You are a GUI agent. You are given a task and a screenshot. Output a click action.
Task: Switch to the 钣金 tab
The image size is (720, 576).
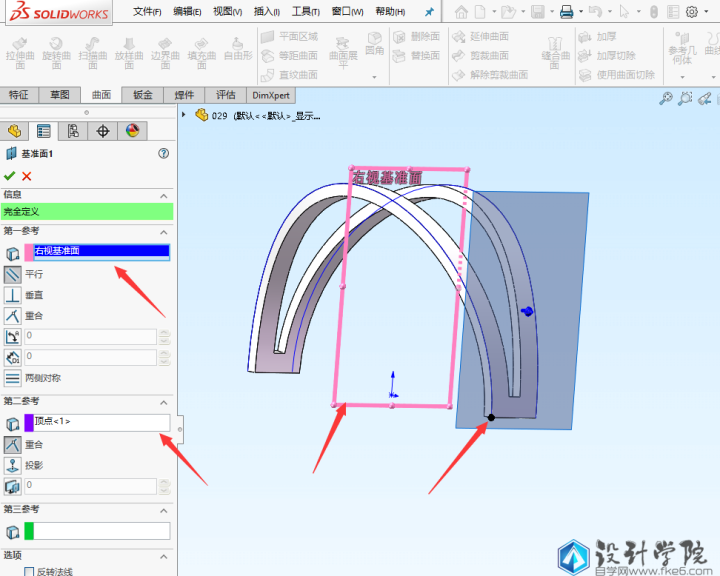143,95
